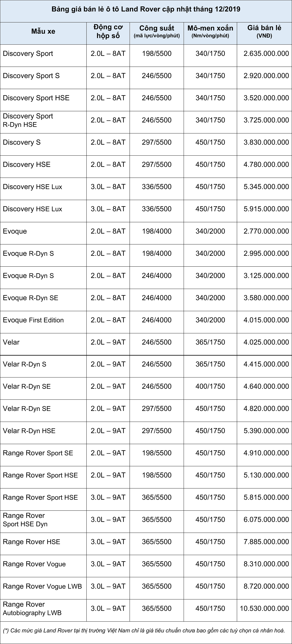The width and height of the screenshot is (292, 644).
Task: Click the 'Discovery S' model name
Action: click(22, 142)
